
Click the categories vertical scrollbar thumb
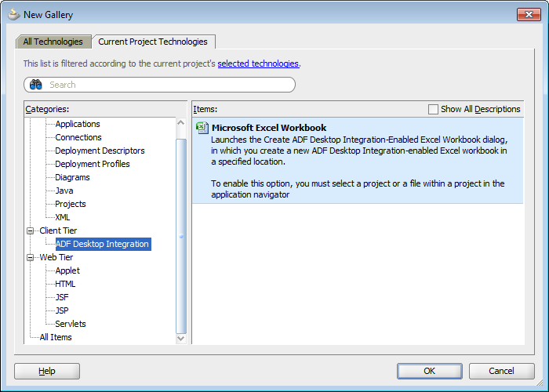coord(181,236)
